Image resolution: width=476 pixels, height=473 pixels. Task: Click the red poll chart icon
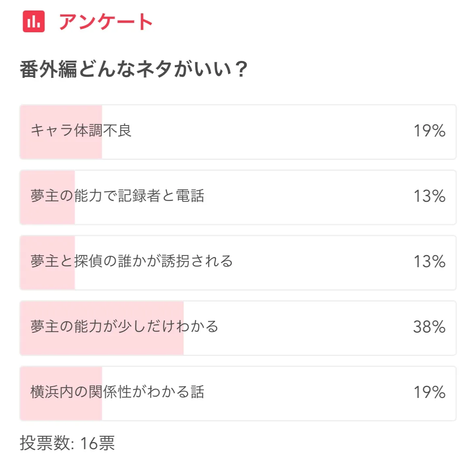34,21
